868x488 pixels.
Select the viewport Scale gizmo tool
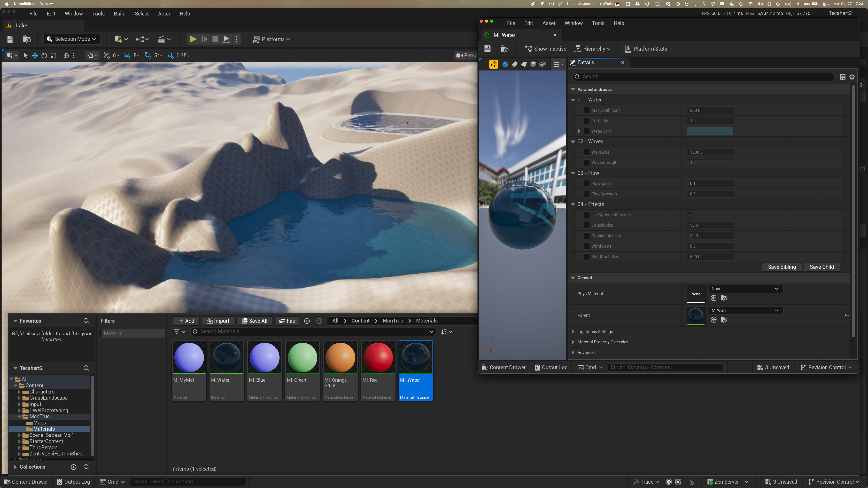coord(53,56)
